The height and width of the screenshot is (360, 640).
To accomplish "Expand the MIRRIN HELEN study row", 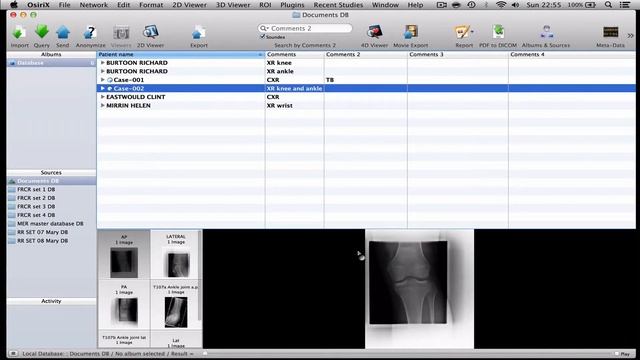I will click(102, 106).
